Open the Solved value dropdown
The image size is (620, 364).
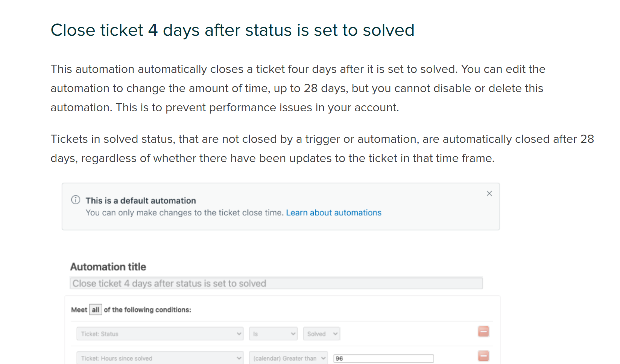[x=321, y=334]
